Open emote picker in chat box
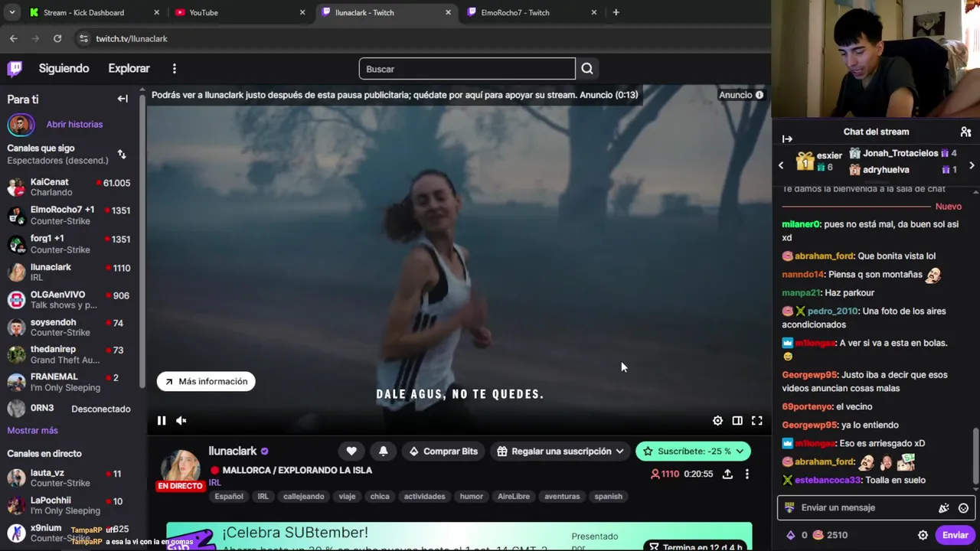The image size is (980, 551). 964,508
